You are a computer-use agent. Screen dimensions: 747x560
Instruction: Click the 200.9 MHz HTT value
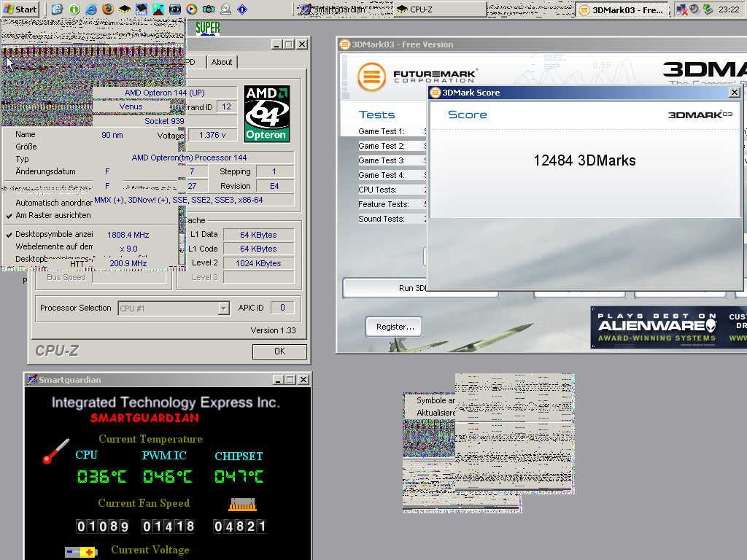pyautogui.click(x=128, y=262)
